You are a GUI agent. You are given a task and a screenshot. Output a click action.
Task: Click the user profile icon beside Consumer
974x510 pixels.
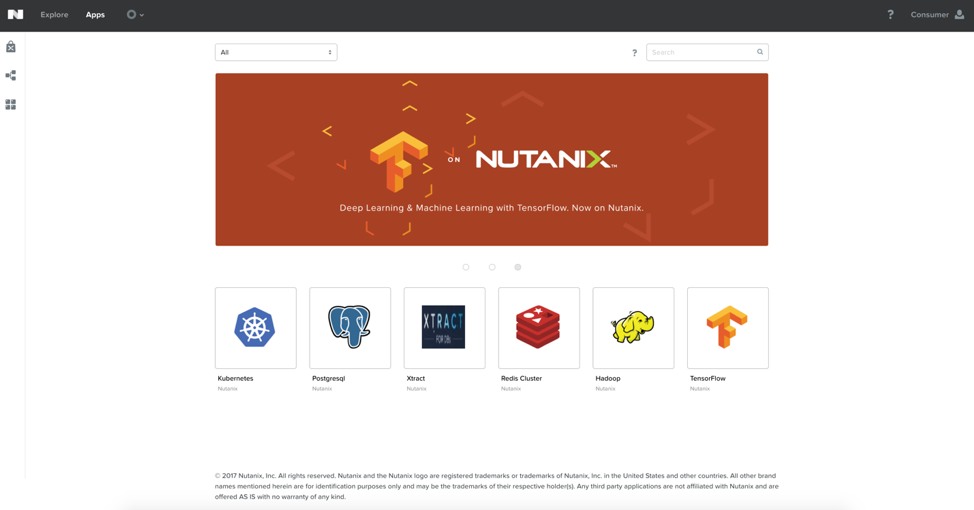click(959, 14)
